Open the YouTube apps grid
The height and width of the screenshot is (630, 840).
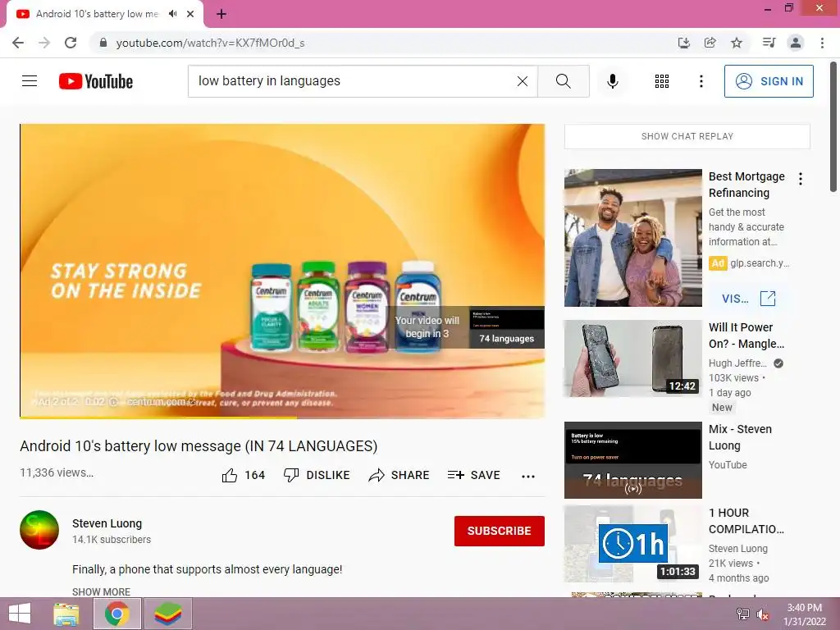(662, 81)
